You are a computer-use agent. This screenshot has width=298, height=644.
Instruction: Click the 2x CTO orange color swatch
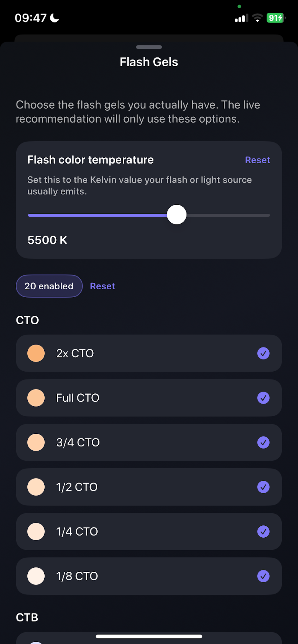[x=36, y=353]
